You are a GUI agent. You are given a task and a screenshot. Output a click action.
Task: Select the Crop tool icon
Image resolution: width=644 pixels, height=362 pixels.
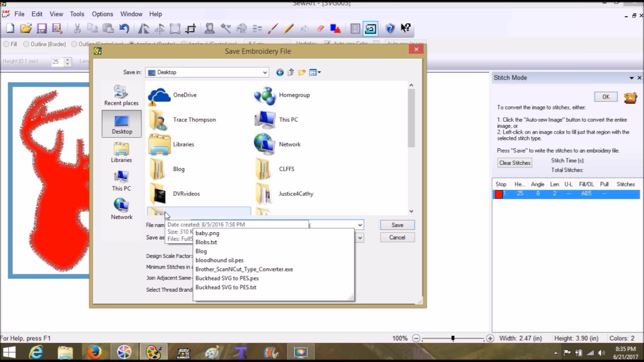[x=191, y=29]
